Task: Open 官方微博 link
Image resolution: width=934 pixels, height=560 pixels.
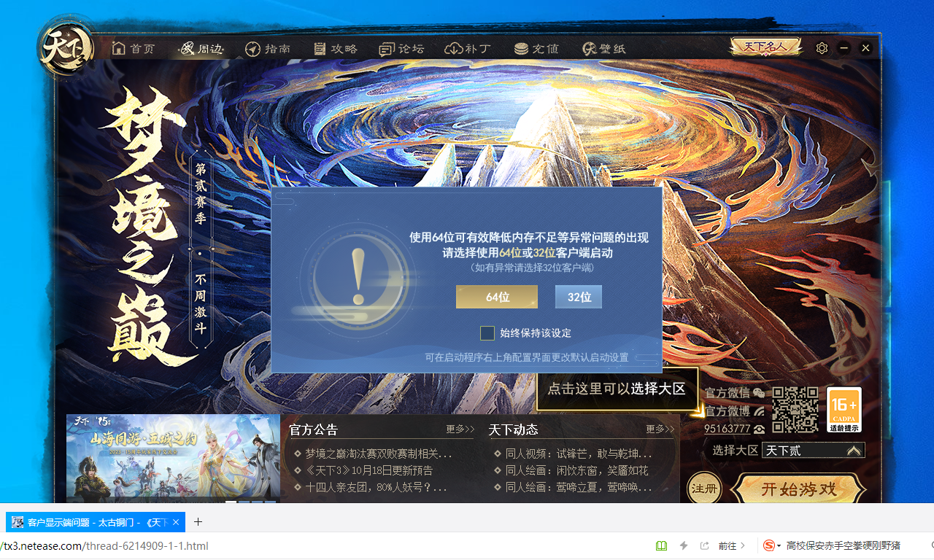Action: pos(727,411)
